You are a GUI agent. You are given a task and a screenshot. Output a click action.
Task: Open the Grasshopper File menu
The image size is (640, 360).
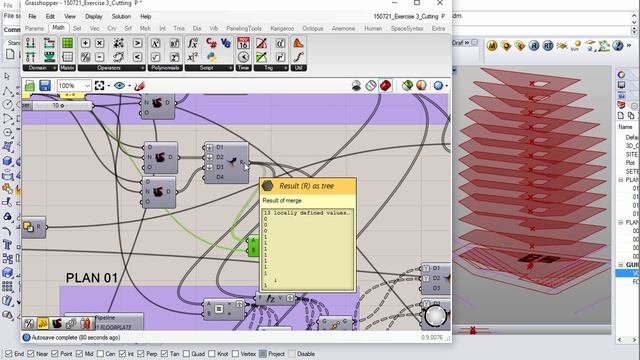32,16
